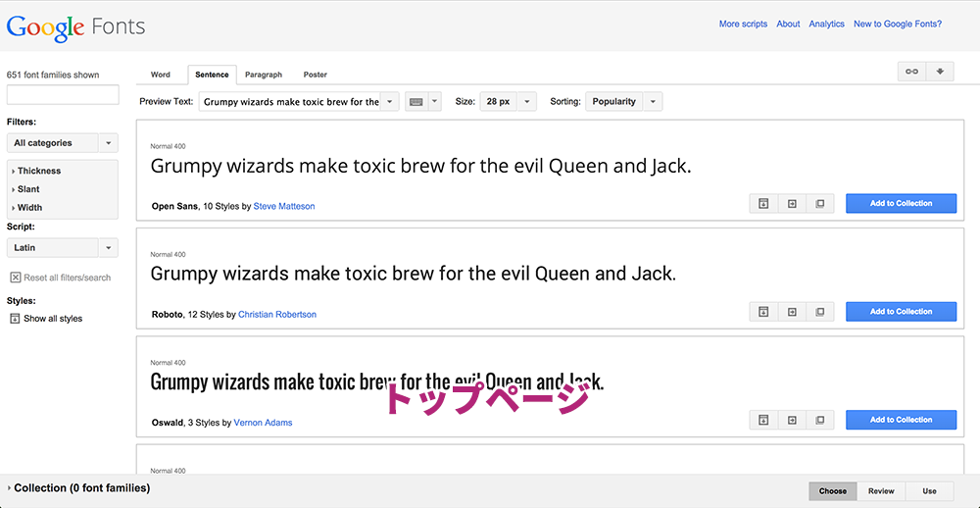This screenshot has height=508, width=980.
Task: Click the font search input field
Action: (63, 94)
